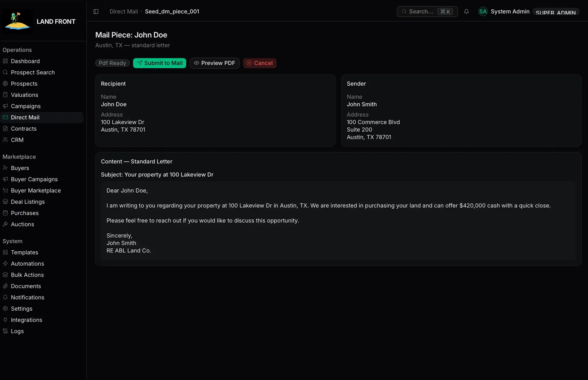Viewport: 588px width, 380px height.
Task: Click "Content — Standard Letter" heading
Action: pos(137,162)
